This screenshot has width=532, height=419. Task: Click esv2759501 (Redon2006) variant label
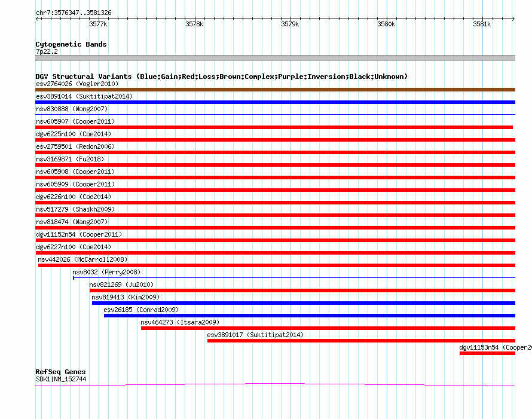tap(75, 146)
